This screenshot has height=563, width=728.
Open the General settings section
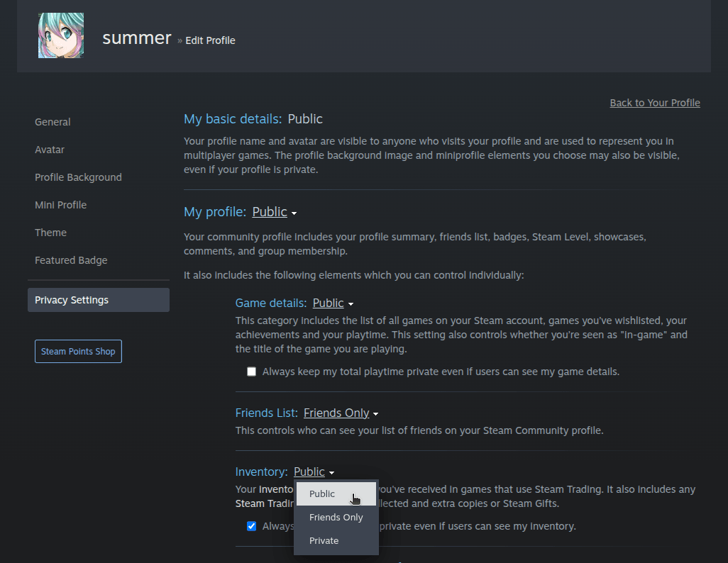(53, 121)
